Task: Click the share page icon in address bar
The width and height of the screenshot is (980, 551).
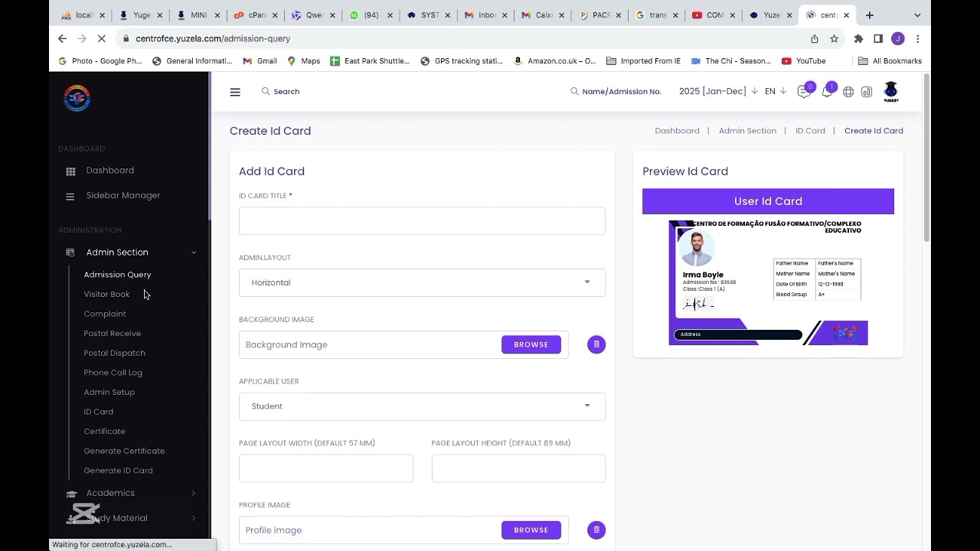Action: pyautogui.click(x=815, y=38)
